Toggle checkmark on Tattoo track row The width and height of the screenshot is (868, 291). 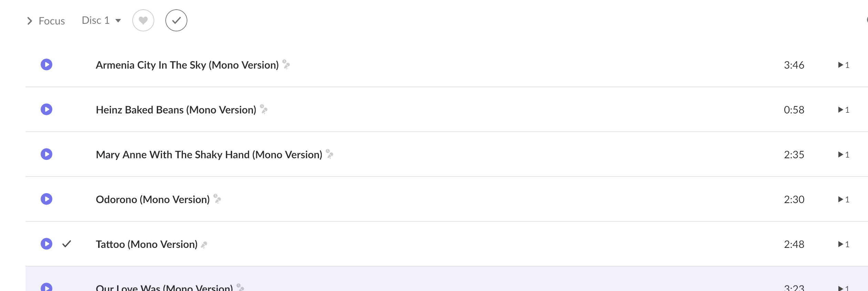(x=67, y=244)
